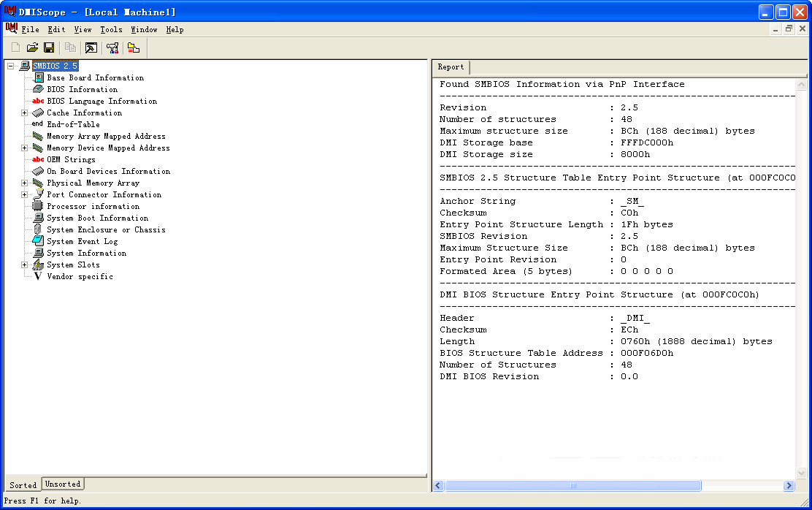The height and width of the screenshot is (510, 812).
Task: Expand the Port Connector Information node
Action: pyautogui.click(x=24, y=194)
